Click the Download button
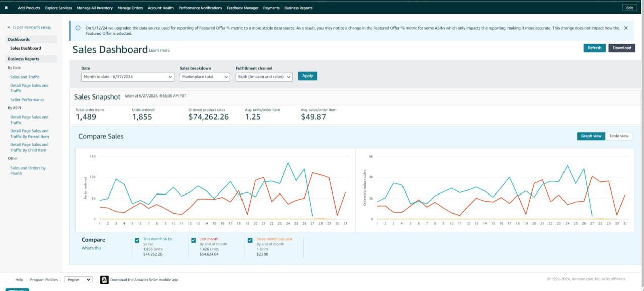 [x=622, y=48]
